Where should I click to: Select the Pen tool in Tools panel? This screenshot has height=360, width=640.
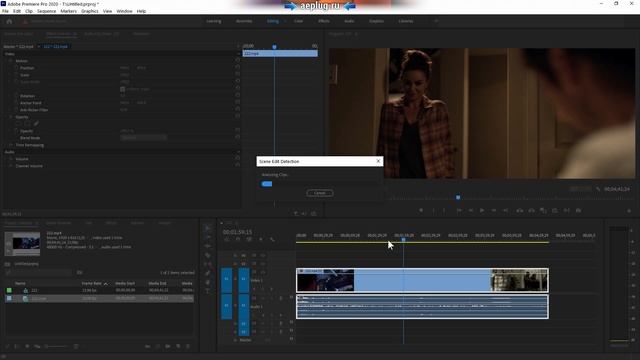[208, 273]
